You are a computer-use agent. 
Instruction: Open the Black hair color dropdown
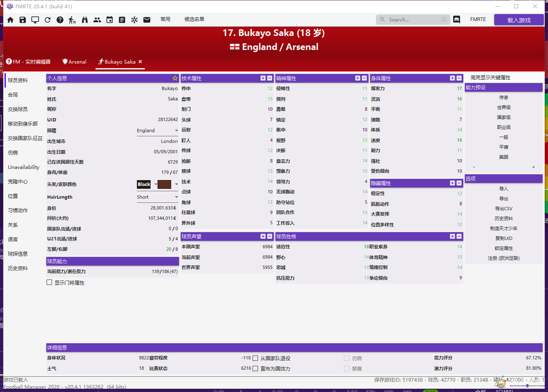pos(156,184)
